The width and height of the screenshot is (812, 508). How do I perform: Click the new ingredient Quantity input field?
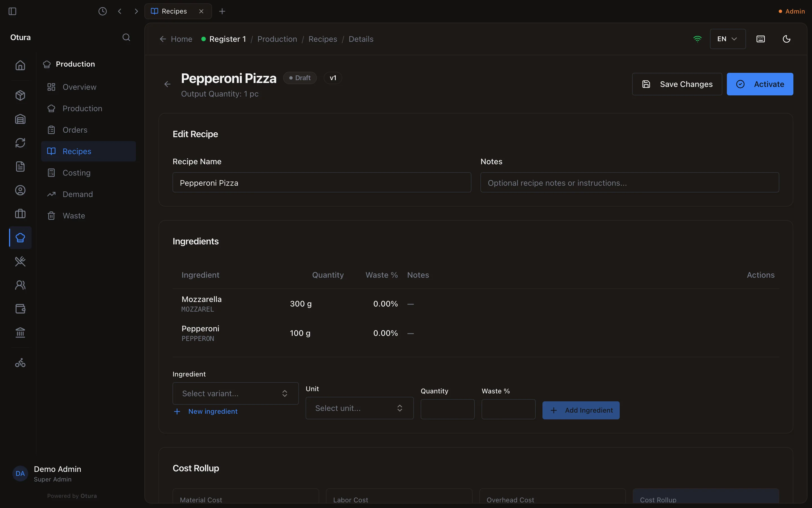pyautogui.click(x=448, y=409)
